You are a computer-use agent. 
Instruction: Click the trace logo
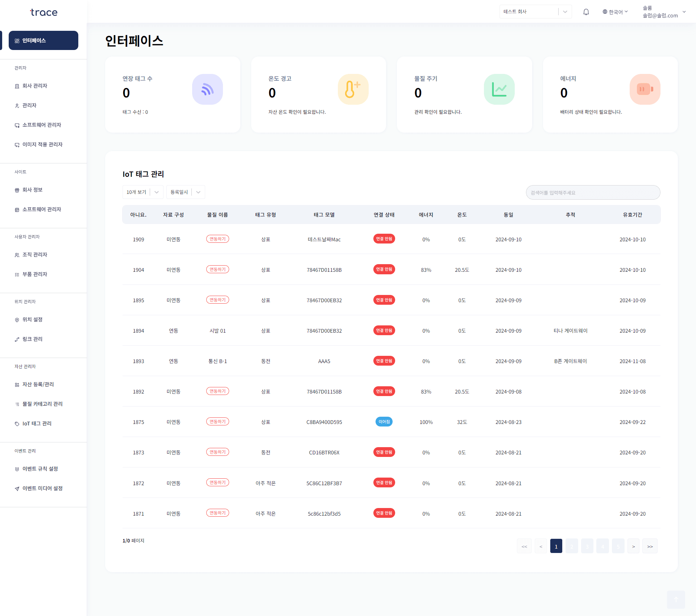43,12
